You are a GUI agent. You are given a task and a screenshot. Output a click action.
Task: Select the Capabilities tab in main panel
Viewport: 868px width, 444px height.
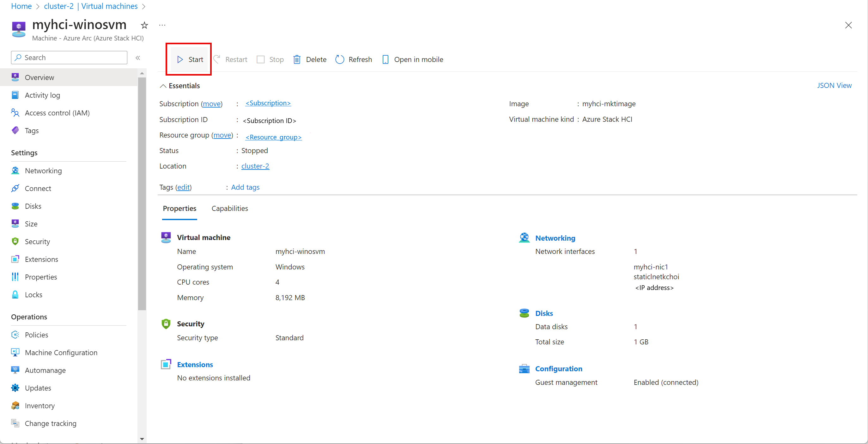(230, 208)
